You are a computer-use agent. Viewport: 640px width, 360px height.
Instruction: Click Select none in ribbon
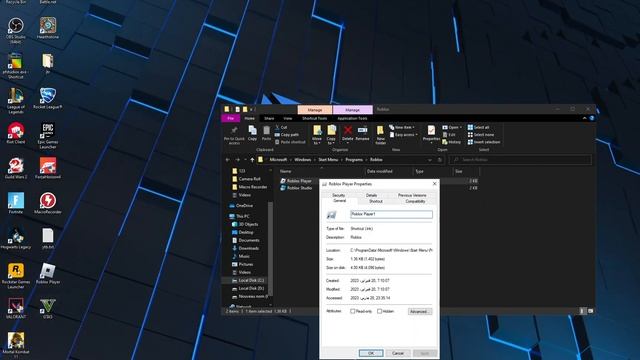tap(481, 135)
